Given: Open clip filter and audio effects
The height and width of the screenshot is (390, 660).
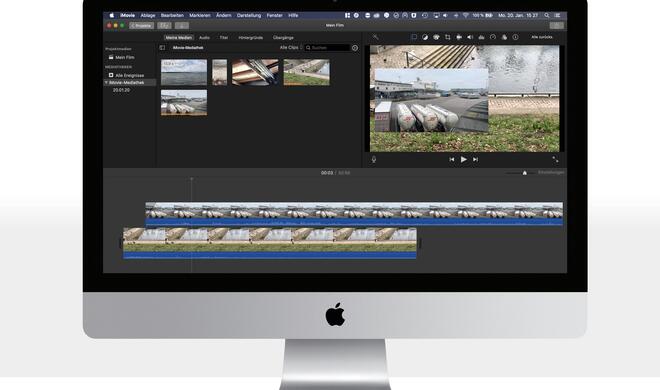Looking at the screenshot, I should [x=504, y=37].
